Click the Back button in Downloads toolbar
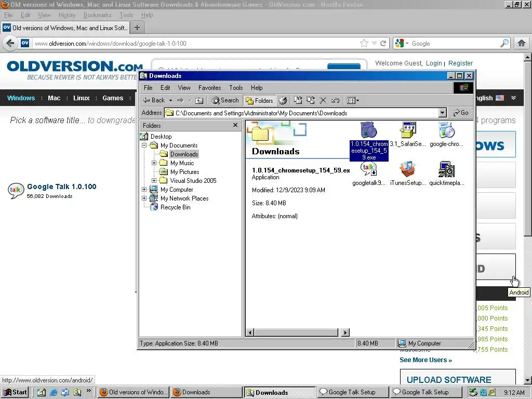 pyautogui.click(x=154, y=100)
